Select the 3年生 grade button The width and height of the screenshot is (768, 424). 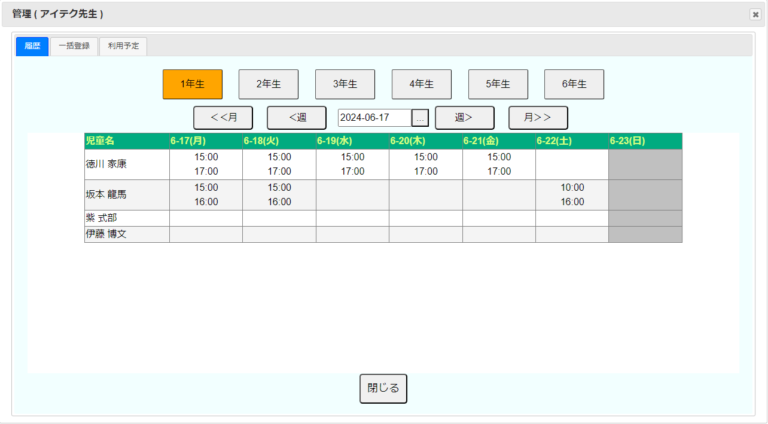[x=345, y=84]
